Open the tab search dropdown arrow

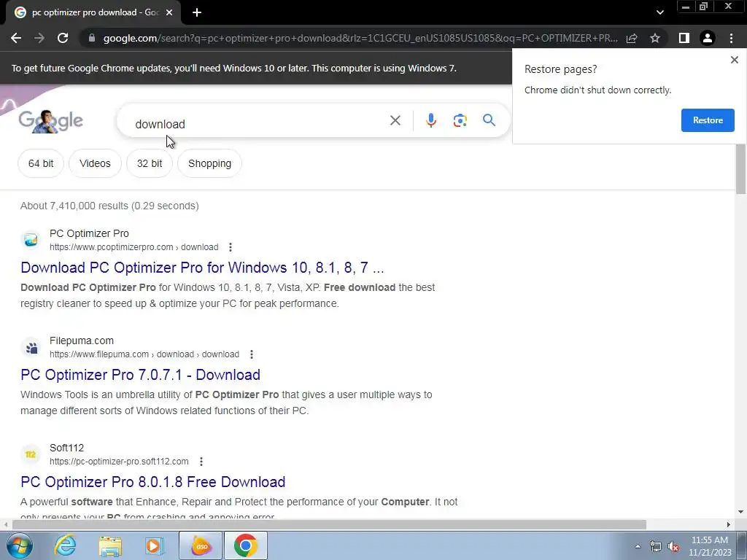[659, 12]
